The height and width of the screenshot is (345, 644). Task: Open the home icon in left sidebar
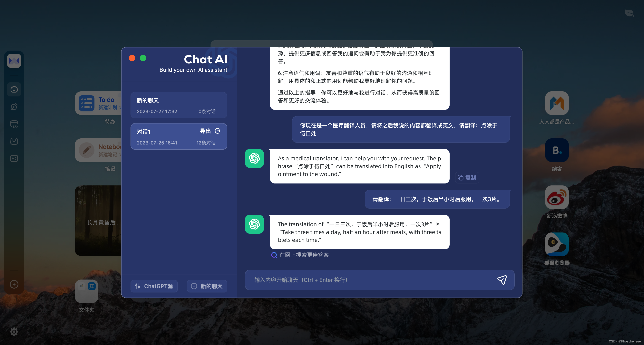(x=14, y=89)
